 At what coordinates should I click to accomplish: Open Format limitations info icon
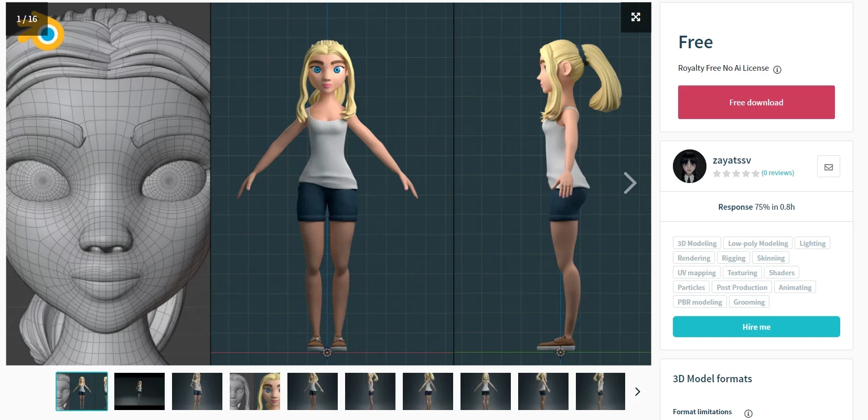(748, 413)
